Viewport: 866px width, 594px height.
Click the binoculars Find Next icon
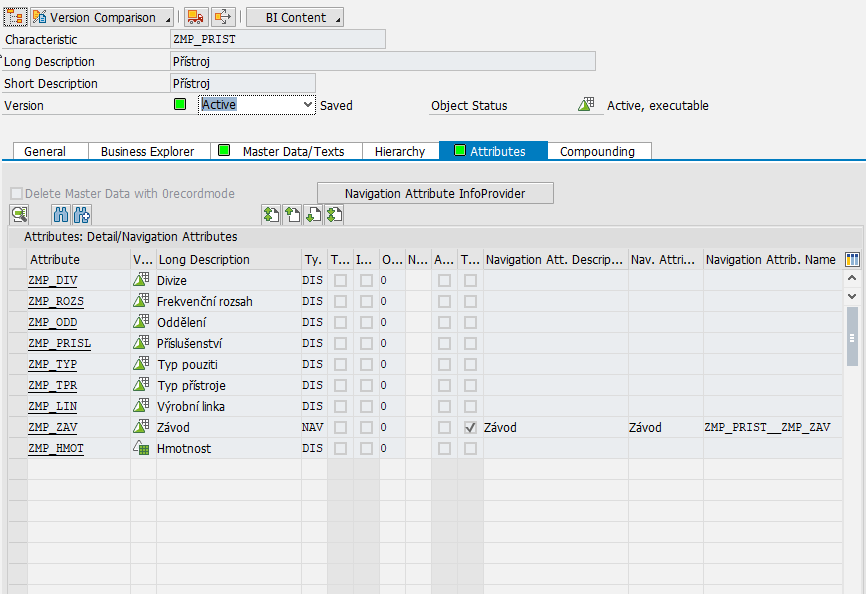[82, 214]
